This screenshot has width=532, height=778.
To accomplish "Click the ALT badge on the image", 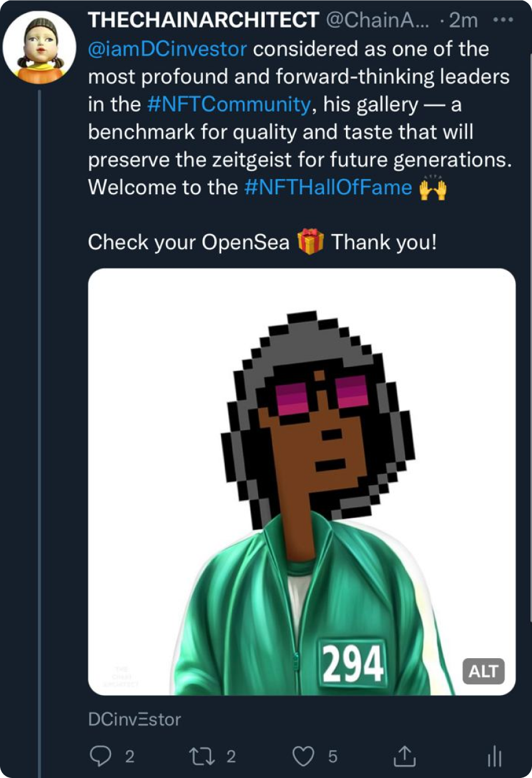I will pyautogui.click(x=483, y=671).
